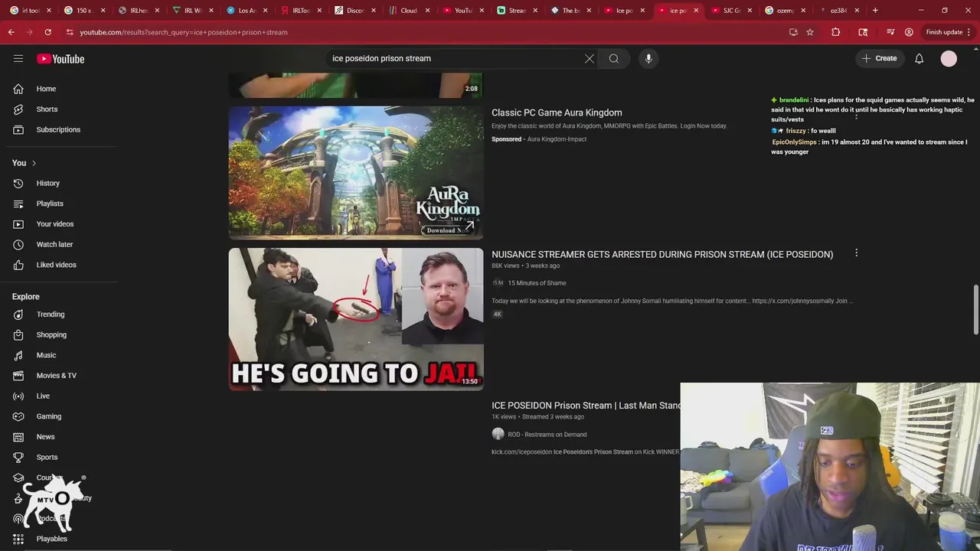The width and height of the screenshot is (980, 551).
Task: Click the '4K' badge under Nuisance video
Action: coord(497,315)
